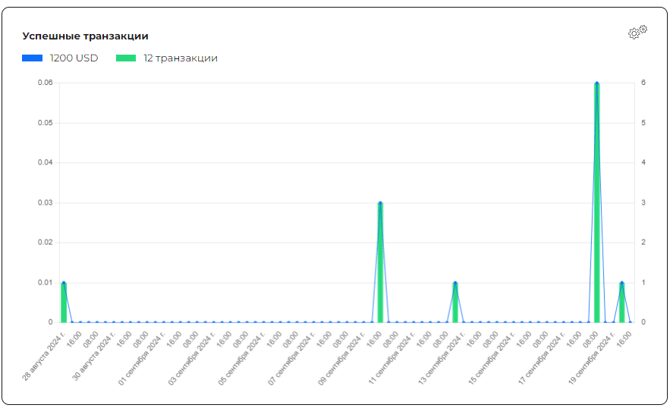Click the 6 on right axis
The height and width of the screenshot is (408, 670).
(x=644, y=83)
